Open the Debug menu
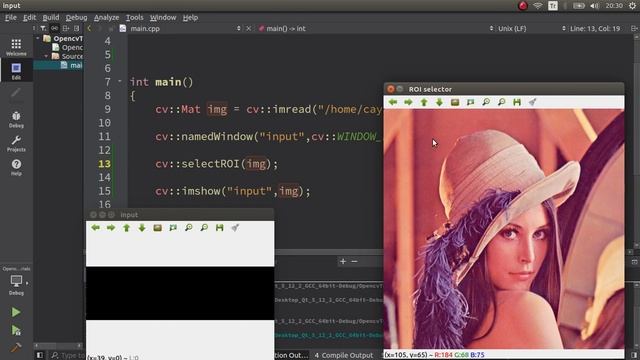Image resolution: width=640 pixels, height=360 pixels. [x=76, y=18]
